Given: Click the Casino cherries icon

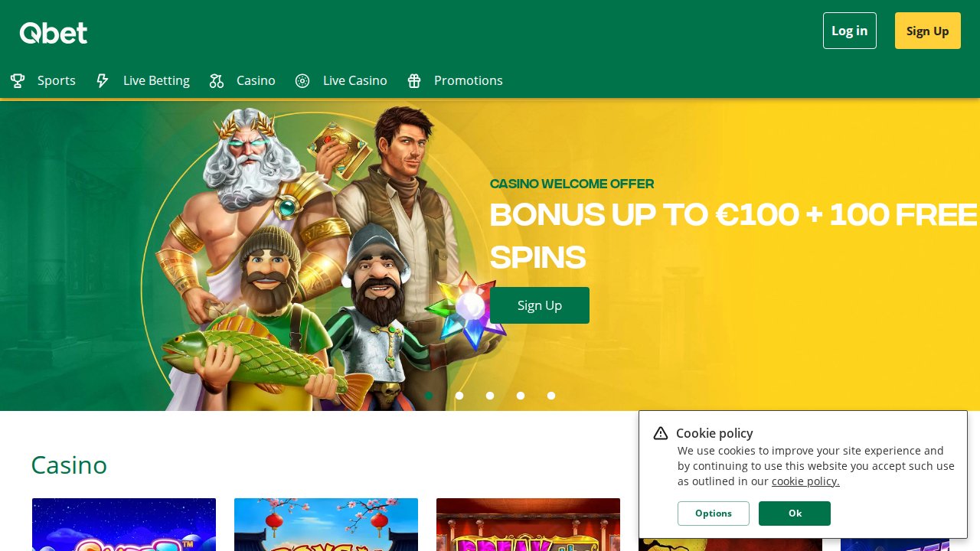Looking at the screenshot, I should click(x=217, y=81).
